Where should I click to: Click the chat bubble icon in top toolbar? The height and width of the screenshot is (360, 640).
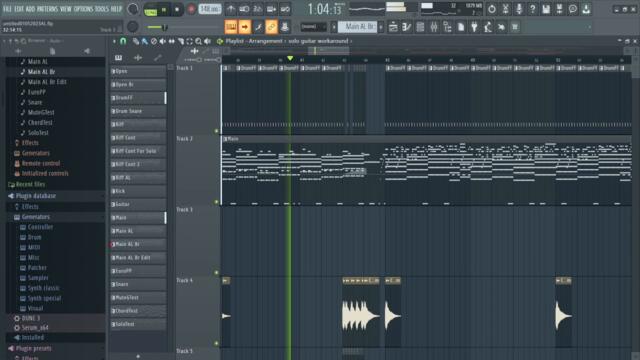[573, 9]
